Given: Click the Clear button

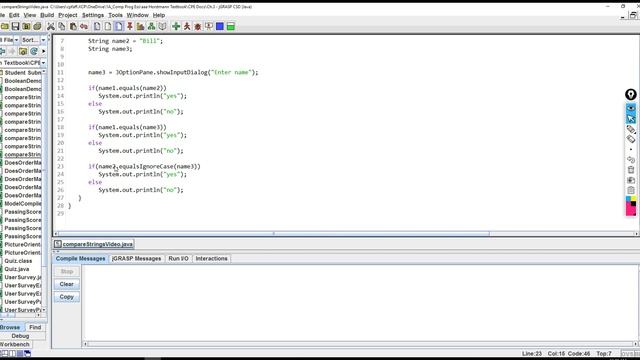Looking at the screenshot, I should point(67,284).
